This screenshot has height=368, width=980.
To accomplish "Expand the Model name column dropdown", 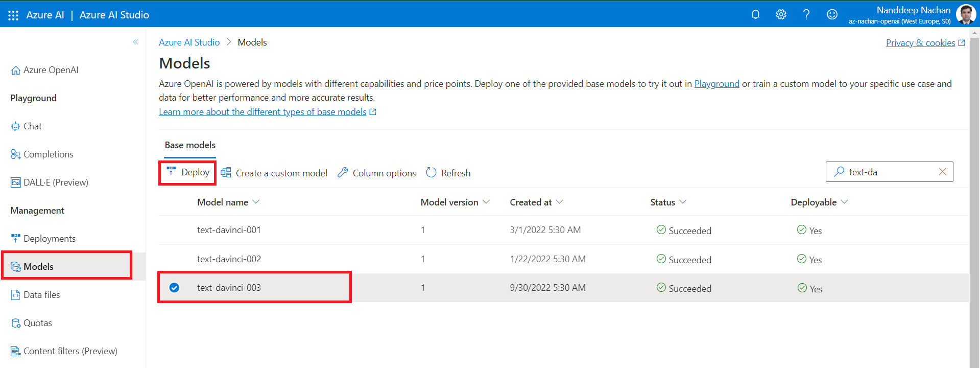I will point(256,202).
